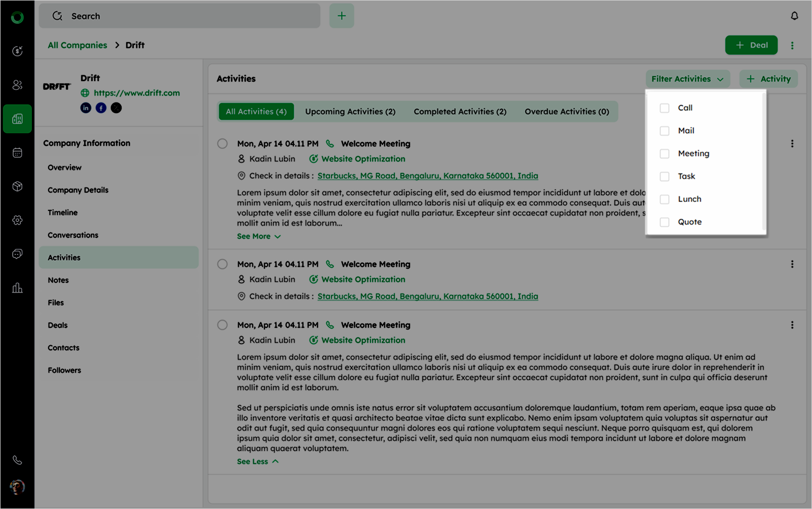
Task: Open the calendar icon in the sidebar
Action: [17, 153]
